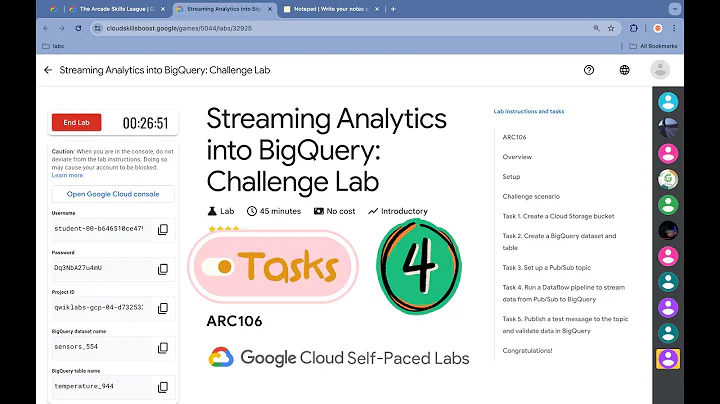Image resolution: width=720 pixels, height=404 pixels.
Task: Open zoom control in address bar
Action: 596,28
